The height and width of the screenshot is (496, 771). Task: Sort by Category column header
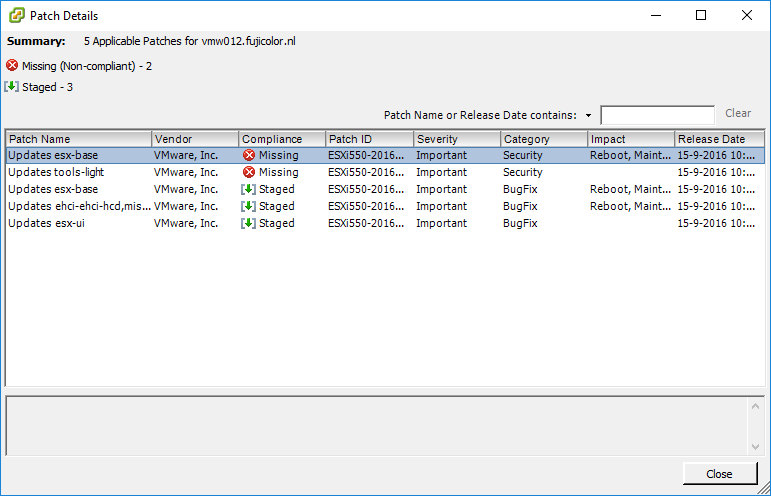tap(544, 139)
